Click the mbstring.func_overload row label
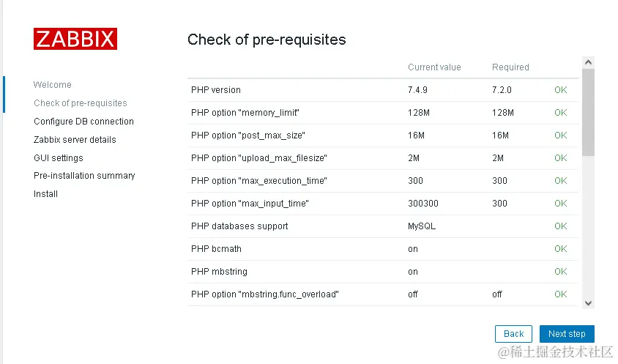This screenshot has width=618, height=364. [x=264, y=294]
